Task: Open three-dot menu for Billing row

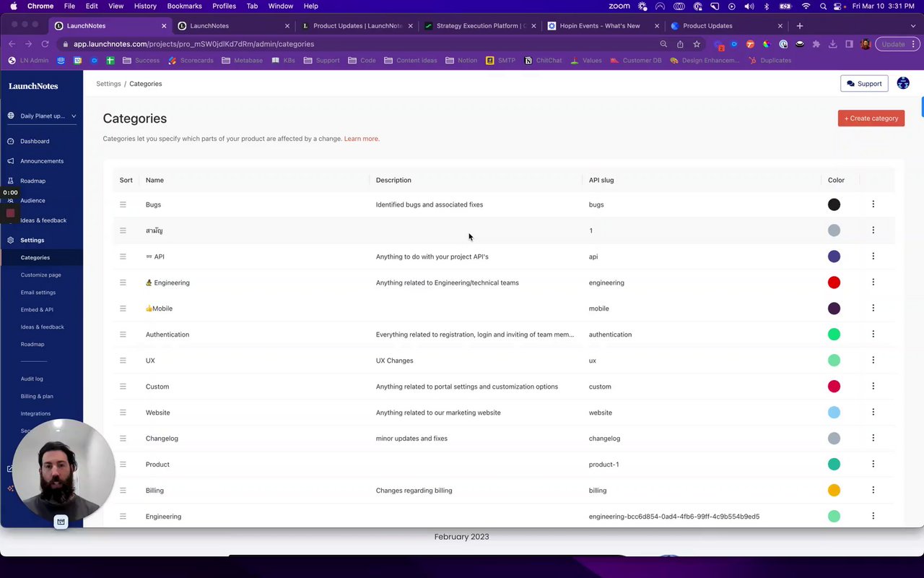Action: coord(873,491)
